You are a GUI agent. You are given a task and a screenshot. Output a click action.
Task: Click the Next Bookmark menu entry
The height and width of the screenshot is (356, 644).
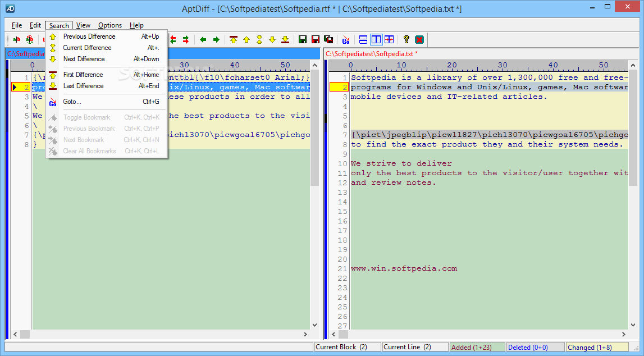(x=106, y=140)
